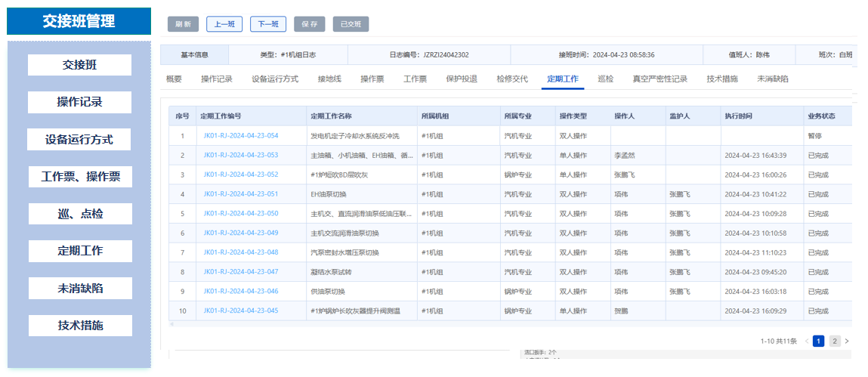The image size is (868, 377).
Task: Go to previous shift with 上一班
Action: 224,24
